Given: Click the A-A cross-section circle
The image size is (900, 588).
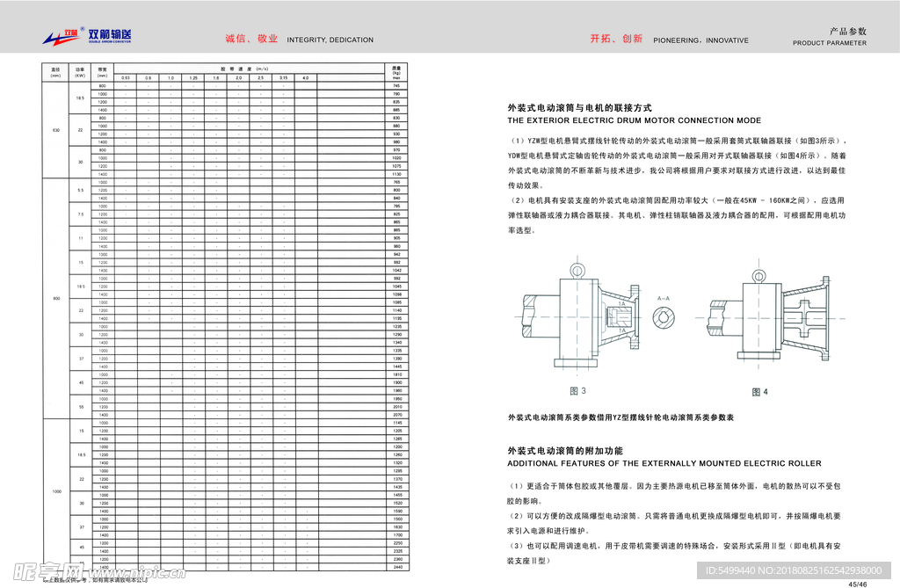Looking at the screenshot, I should tap(664, 317).
